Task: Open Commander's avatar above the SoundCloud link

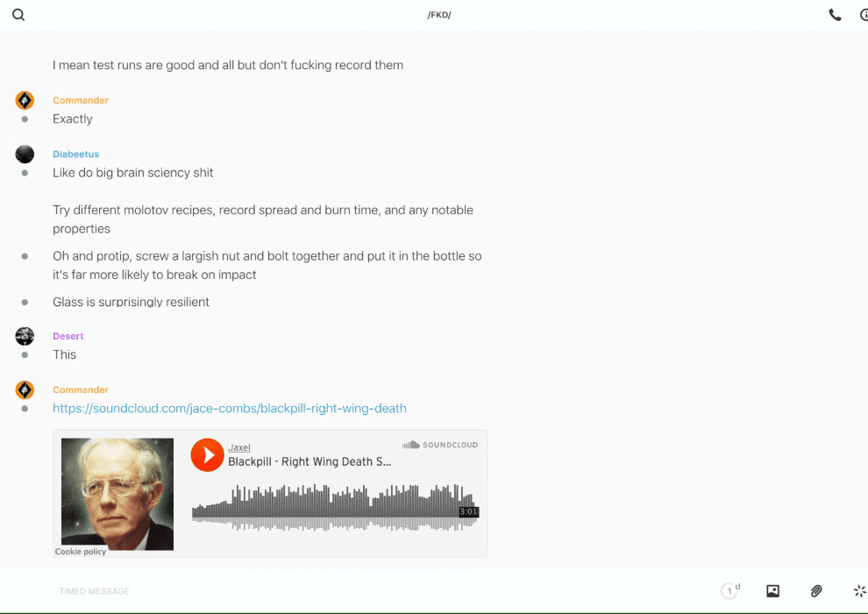Action: coord(25,390)
